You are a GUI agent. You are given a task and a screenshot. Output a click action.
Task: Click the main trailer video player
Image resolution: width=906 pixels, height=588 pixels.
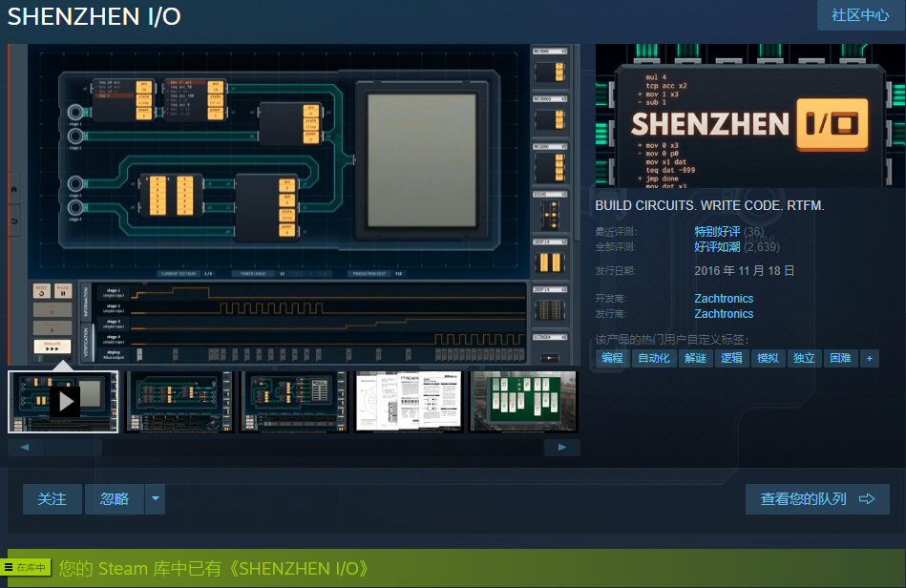click(x=293, y=205)
